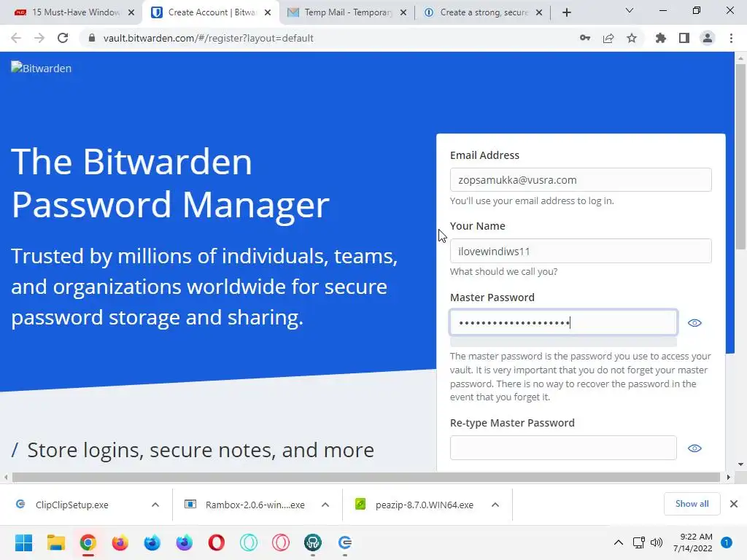Open the Extensions puzzle icon
Viewport: 747px width, 560px height.
[661, 38]
